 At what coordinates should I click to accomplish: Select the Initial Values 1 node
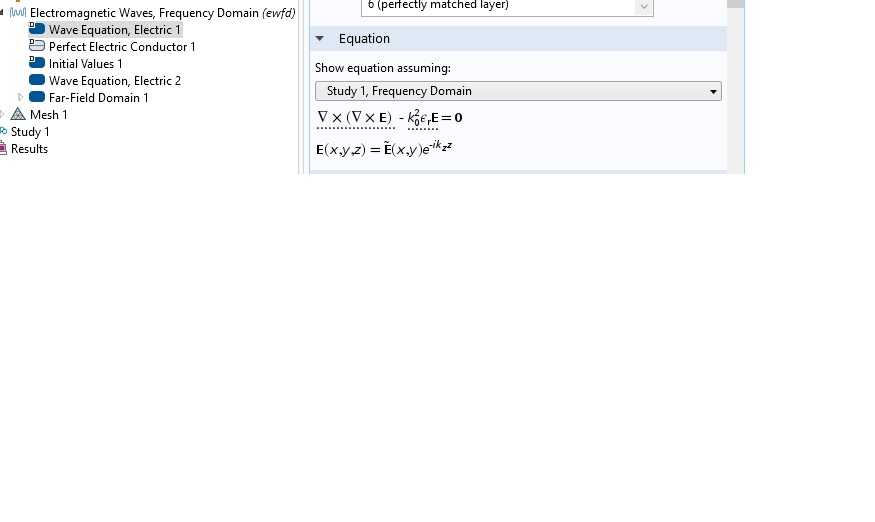(x=85, y=64)
